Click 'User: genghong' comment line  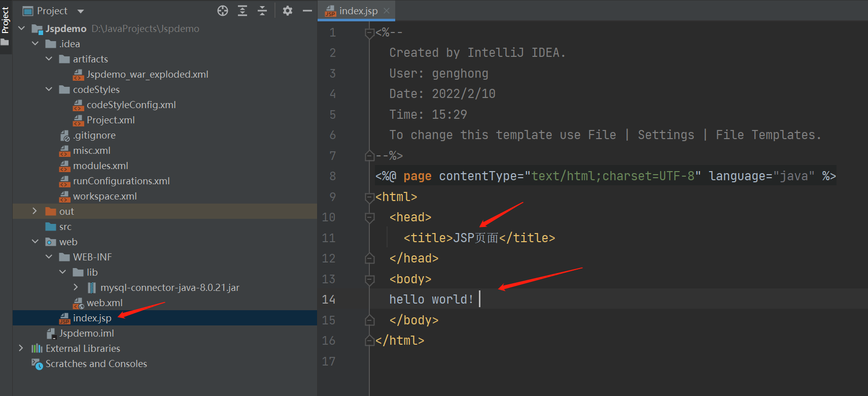pyautogui.click(x=439, y=74)
